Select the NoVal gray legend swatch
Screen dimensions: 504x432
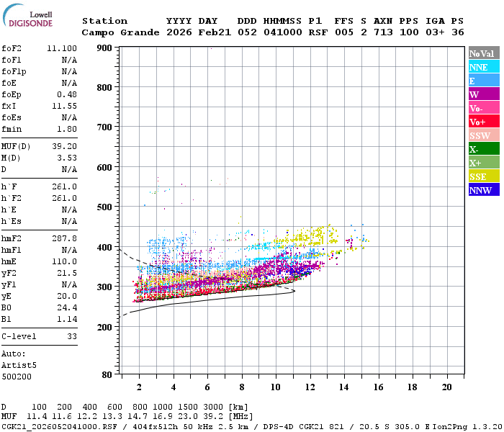click(484, 53)
